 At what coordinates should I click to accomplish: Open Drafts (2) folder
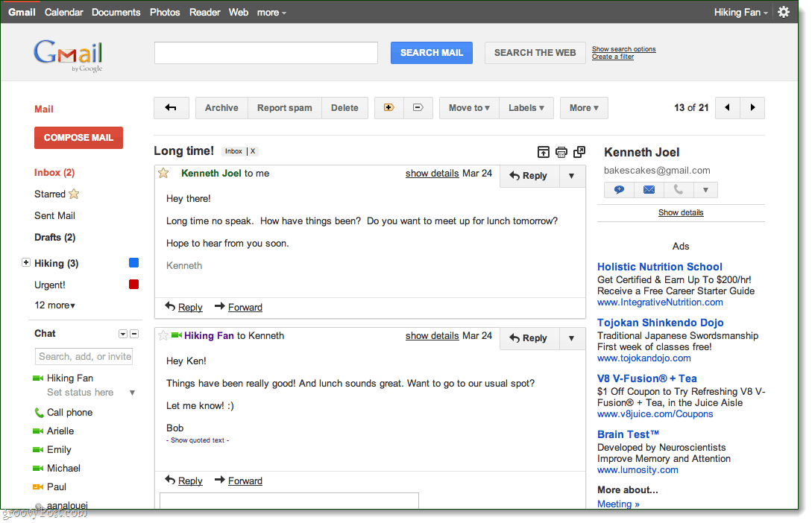[55, 238]
